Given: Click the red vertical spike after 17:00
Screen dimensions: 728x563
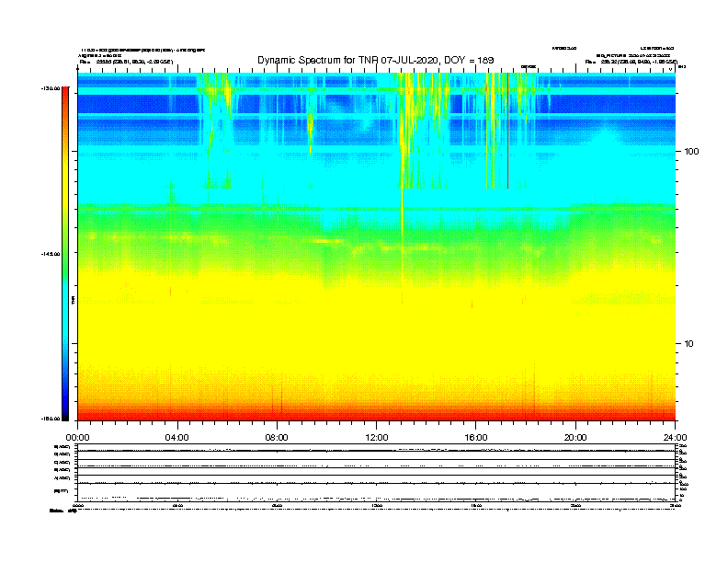Looking at the screenshot, I should [508, 131].
